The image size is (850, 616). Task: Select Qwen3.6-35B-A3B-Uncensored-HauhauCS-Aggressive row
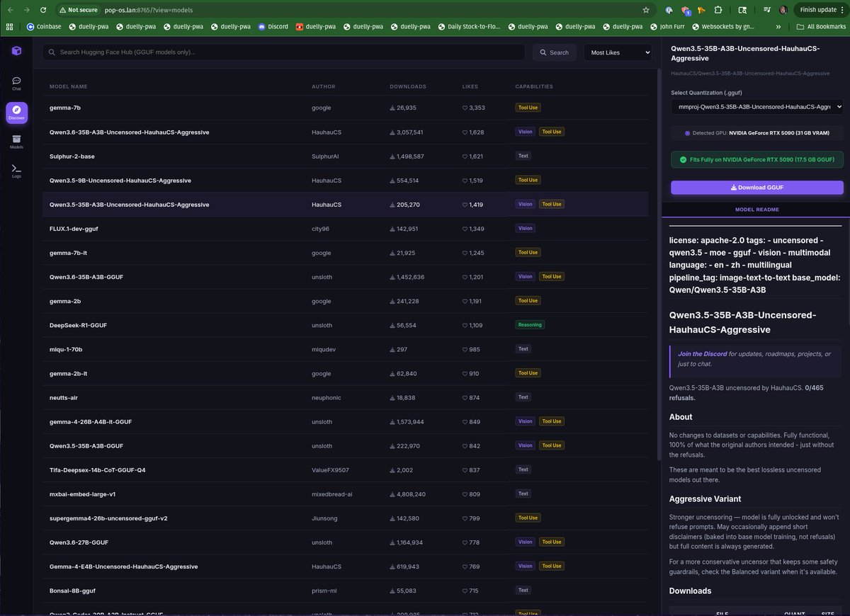pos(345,132)
